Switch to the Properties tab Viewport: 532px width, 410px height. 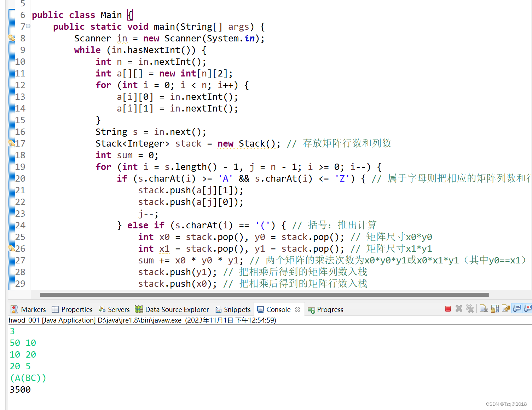(x=72, y=309)
